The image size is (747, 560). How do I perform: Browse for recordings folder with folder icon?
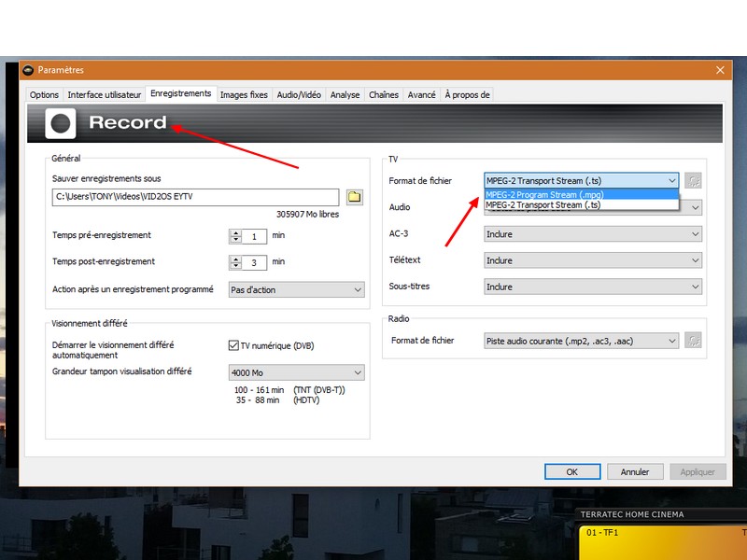(354, 197)
